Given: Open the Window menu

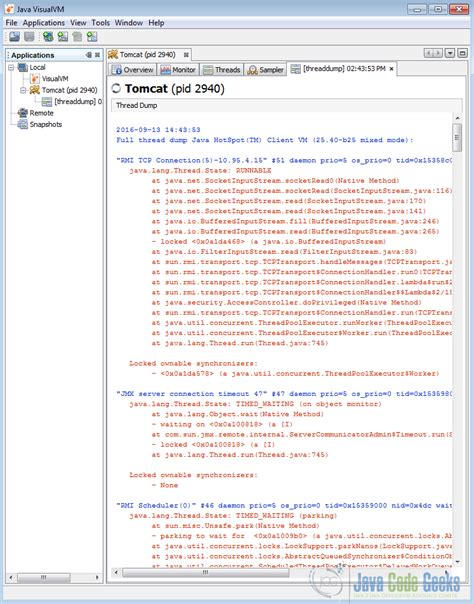Looking at the screenshot, I should tap(129, 23).
